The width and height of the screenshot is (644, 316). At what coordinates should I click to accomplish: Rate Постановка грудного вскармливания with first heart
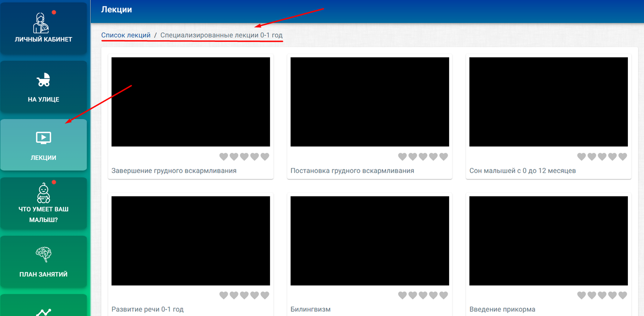click(402, 157)
